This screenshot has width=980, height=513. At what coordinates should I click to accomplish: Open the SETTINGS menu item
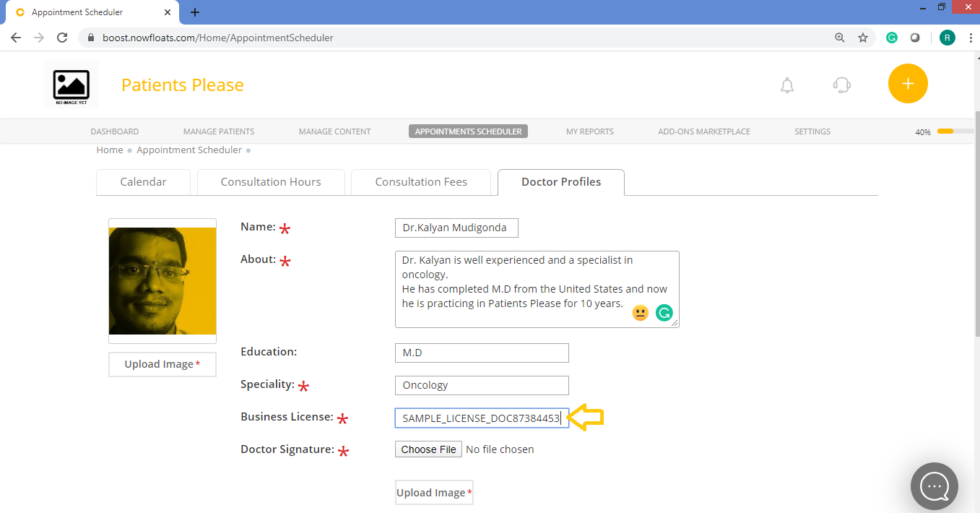[812, 131]
